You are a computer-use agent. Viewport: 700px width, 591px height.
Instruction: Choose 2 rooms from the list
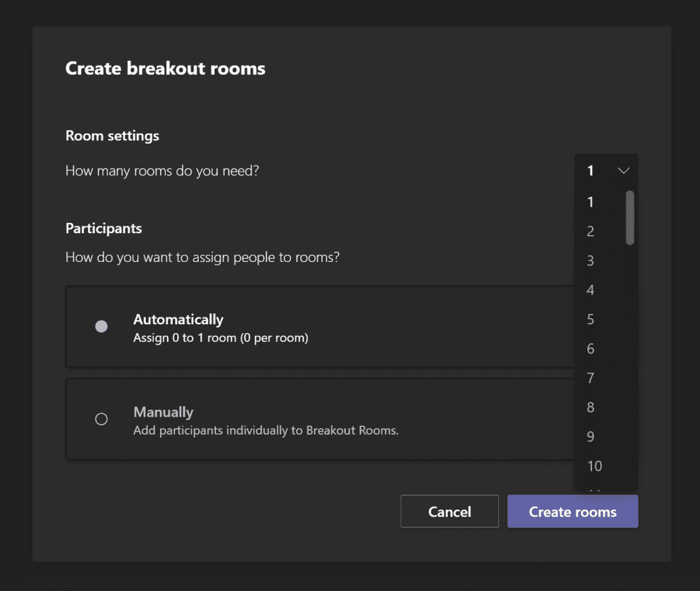click(591, 231)
